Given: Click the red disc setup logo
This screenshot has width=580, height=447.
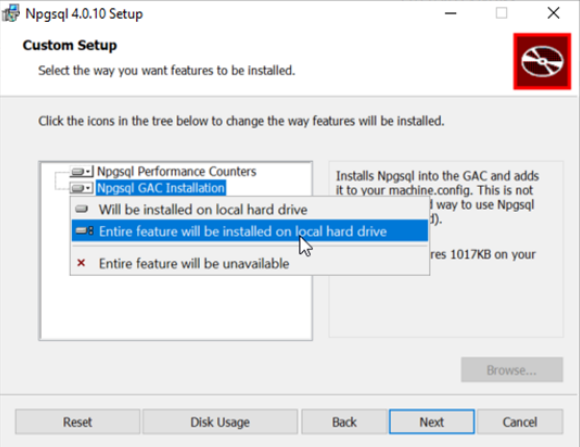Looking at the screenshot, I should (x=542, y=61).
